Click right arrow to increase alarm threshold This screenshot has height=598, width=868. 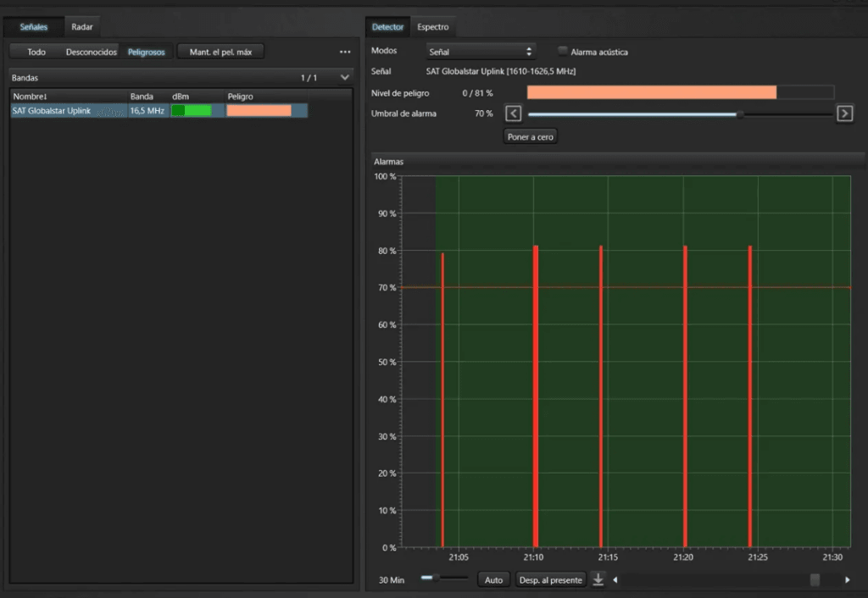point(844,114)
